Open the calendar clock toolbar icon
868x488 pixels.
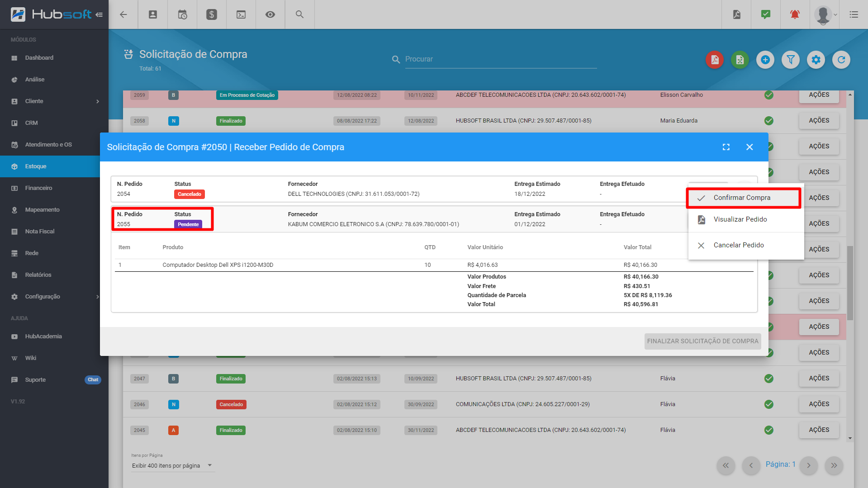182,14
